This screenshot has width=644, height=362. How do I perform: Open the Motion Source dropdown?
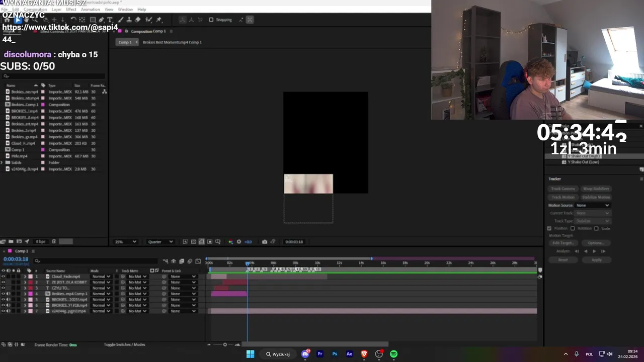[593, 205]
